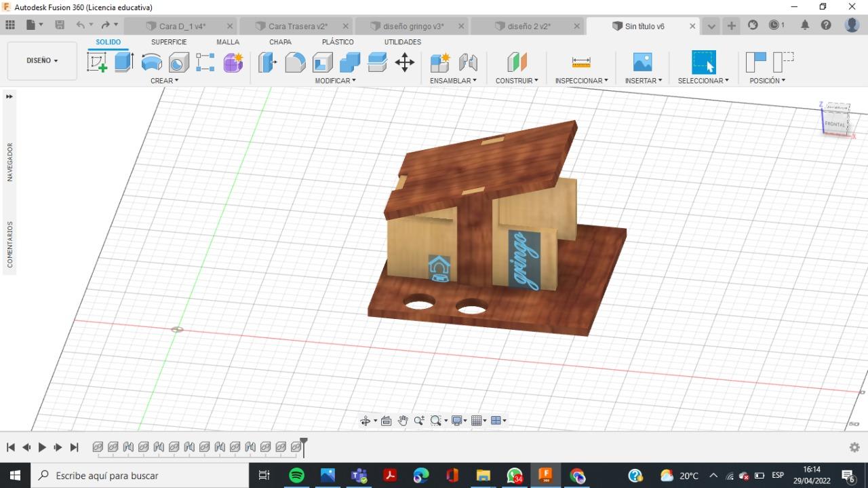The height and width of the screenshot is (488, 868).
Task: Select the SOLIDO ribbon tab
Action: tap(108, 42)
